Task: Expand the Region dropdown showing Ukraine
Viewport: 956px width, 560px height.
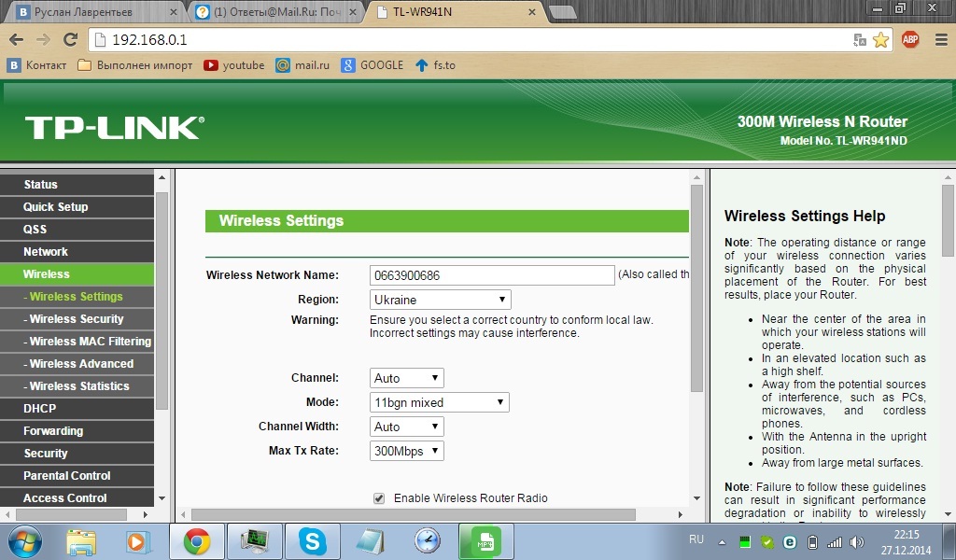Action: pyautogui.click(x=440, y=300)
